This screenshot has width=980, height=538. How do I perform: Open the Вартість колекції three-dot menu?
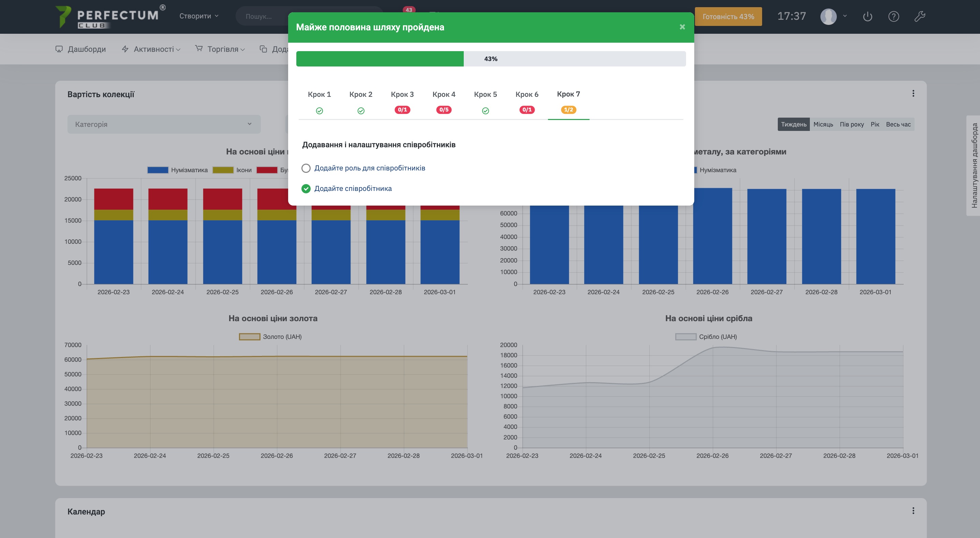(x=913, y=94)
